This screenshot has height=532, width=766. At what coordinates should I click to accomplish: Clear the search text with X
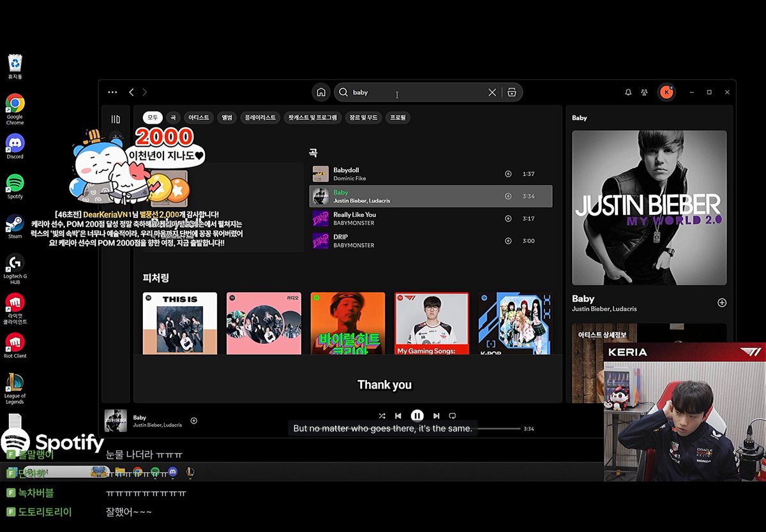click(492, 92)
